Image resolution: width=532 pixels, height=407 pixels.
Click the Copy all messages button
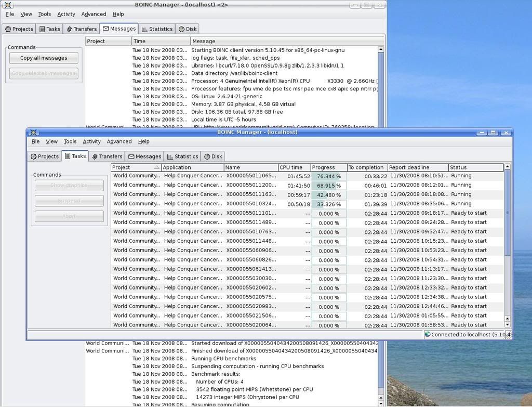(x=44, y=58)
